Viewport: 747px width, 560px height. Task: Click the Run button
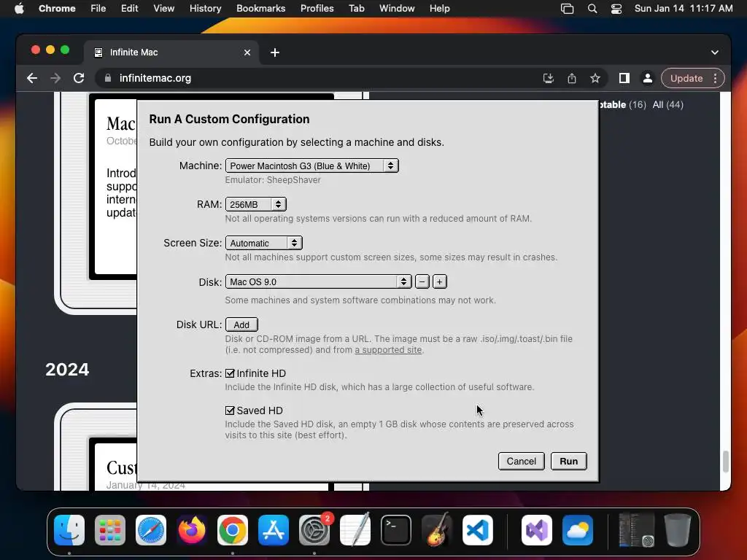pos(569,461)
